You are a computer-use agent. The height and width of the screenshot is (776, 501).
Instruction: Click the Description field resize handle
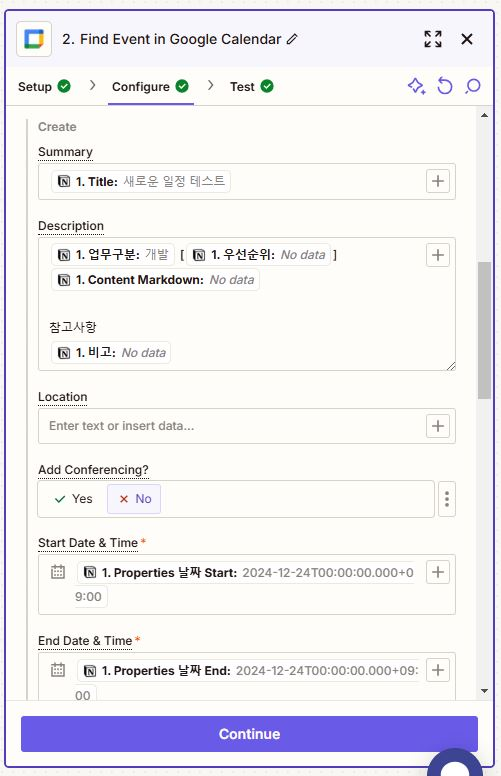pos(451,366)
